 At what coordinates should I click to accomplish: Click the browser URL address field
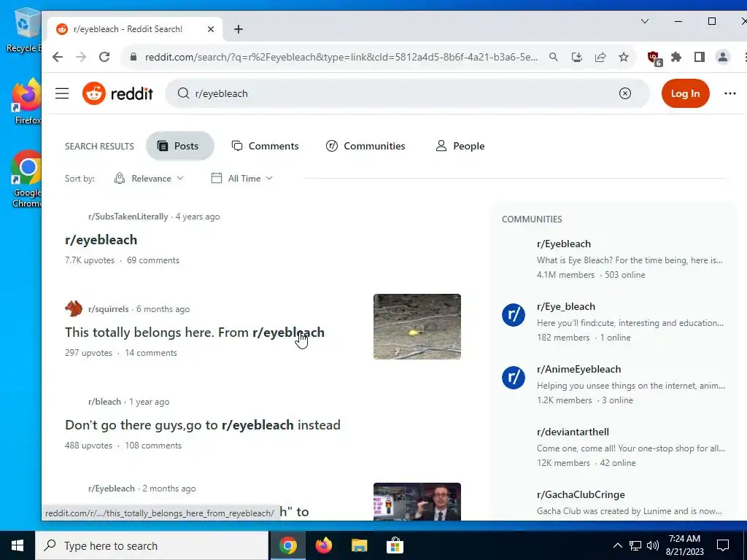(341, 57)
